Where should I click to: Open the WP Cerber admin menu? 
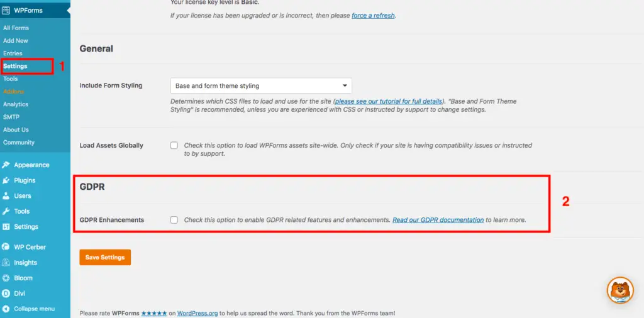pos(30,247)
